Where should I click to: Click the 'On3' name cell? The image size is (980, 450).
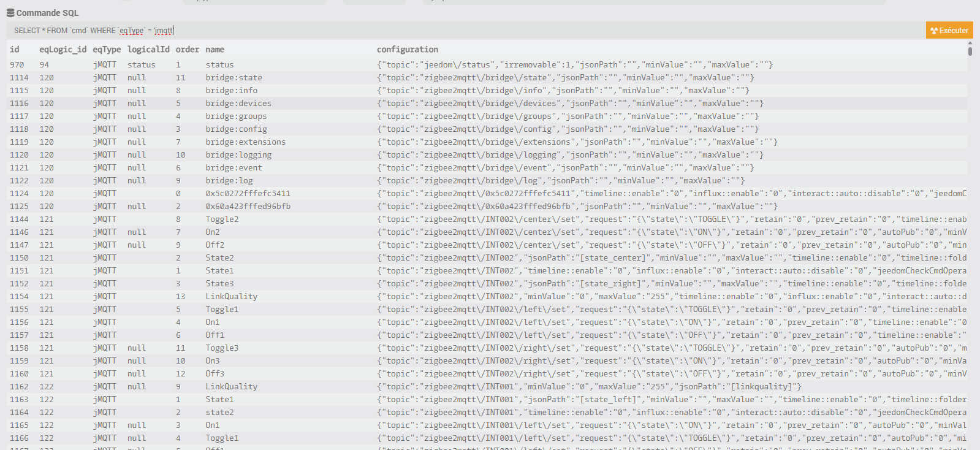[212, 361]
